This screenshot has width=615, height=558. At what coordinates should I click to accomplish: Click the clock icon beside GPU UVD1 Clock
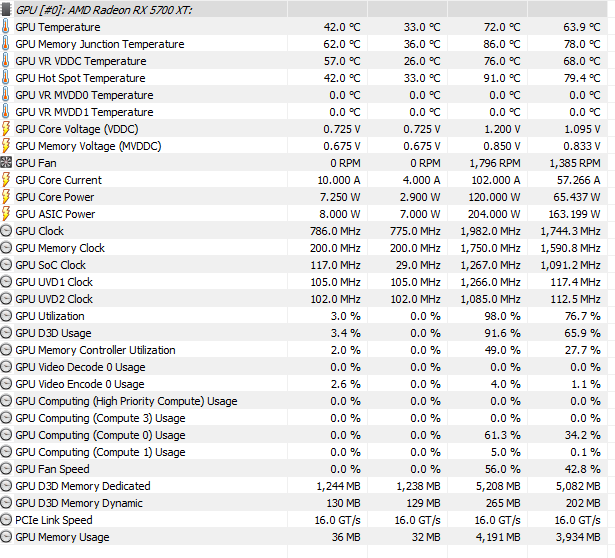pyautogui.click(x=6, y=282)
